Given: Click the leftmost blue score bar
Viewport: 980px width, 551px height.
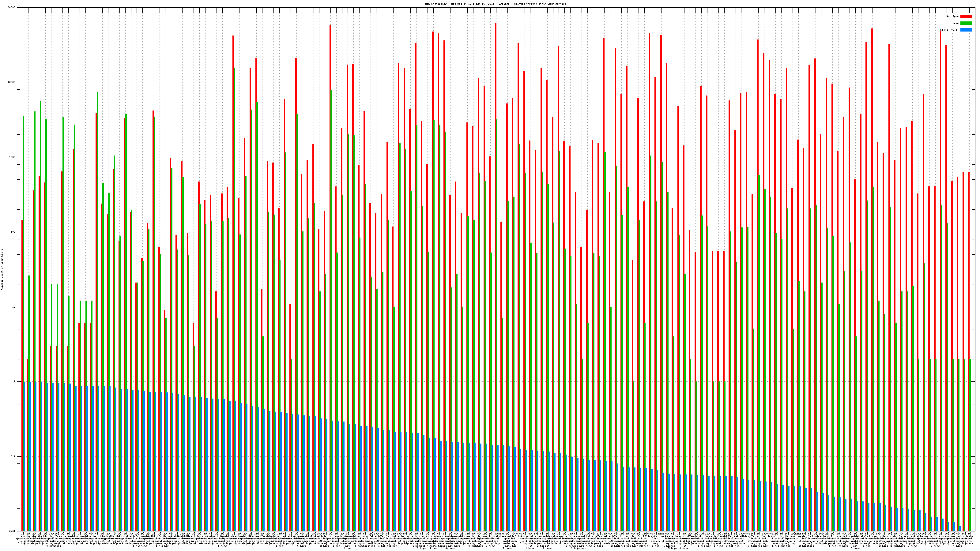Looking at the screenshot, I should tap(24, 456).
